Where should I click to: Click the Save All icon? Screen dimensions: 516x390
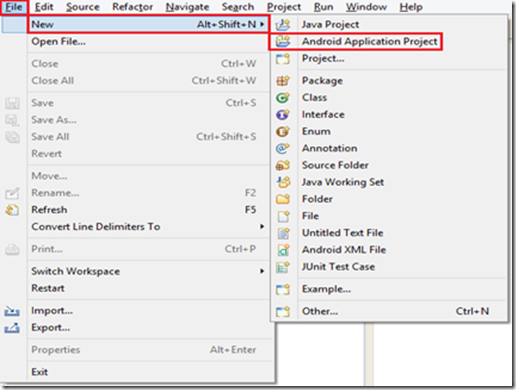click(x=12, y=137)
